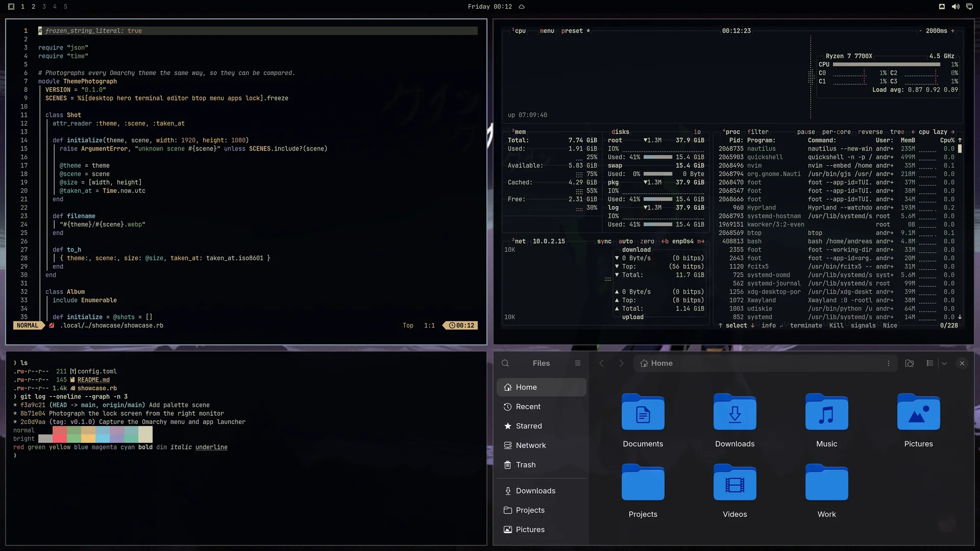Click the weather cloud icon in the top bar

click(x=522, y=7)
